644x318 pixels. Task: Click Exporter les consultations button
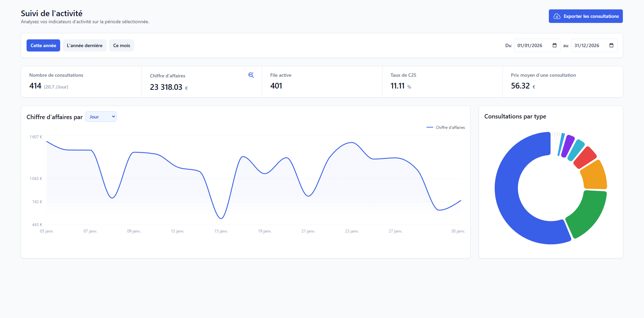(x=586, y=16)
